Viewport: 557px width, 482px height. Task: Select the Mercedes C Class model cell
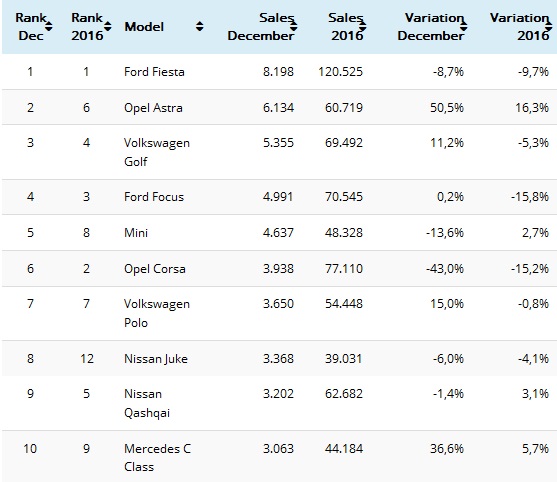157,457
